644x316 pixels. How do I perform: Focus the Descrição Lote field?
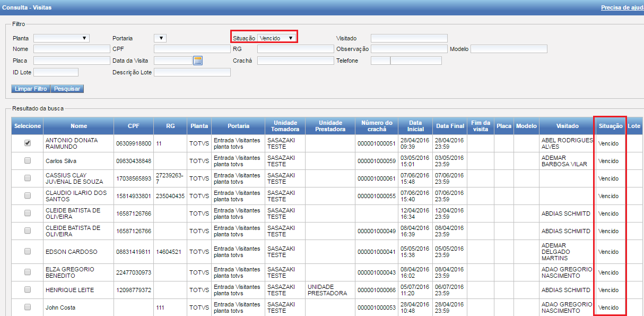coord(192,72)
